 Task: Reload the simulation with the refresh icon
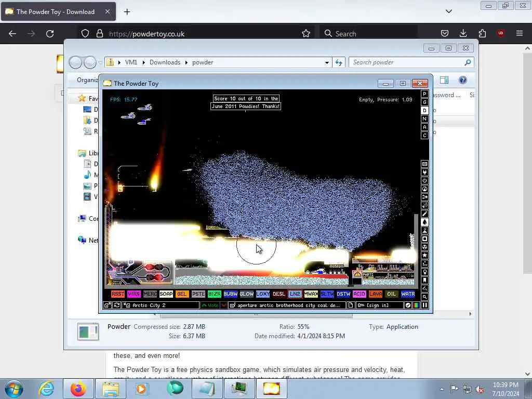pos(117,305)
